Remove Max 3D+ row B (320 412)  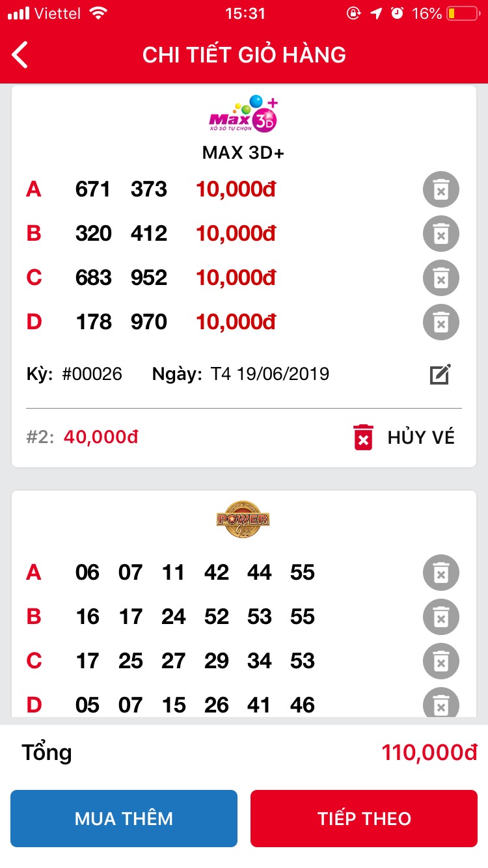coord(441,234)
